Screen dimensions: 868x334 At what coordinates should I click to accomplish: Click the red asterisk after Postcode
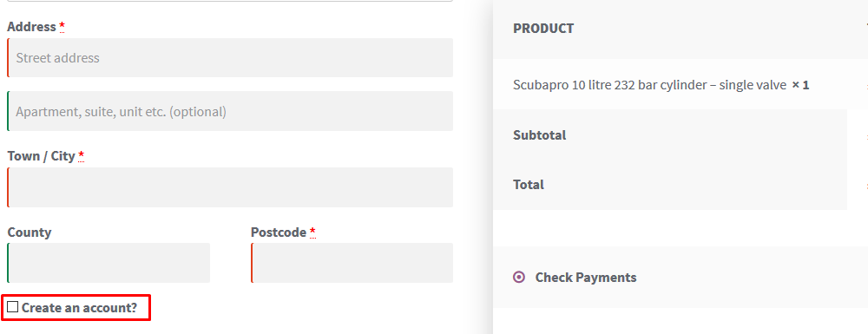[x=312, y=231]
